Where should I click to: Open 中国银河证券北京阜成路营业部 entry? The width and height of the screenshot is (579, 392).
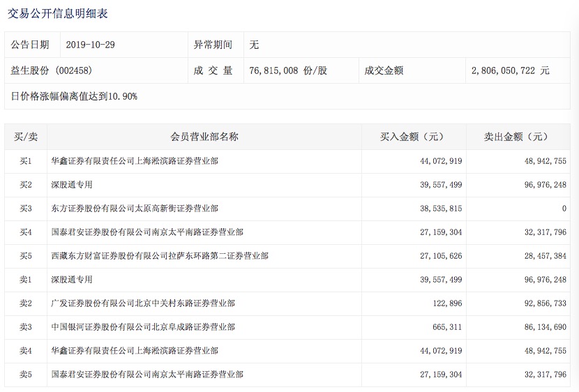coord(143,327)
